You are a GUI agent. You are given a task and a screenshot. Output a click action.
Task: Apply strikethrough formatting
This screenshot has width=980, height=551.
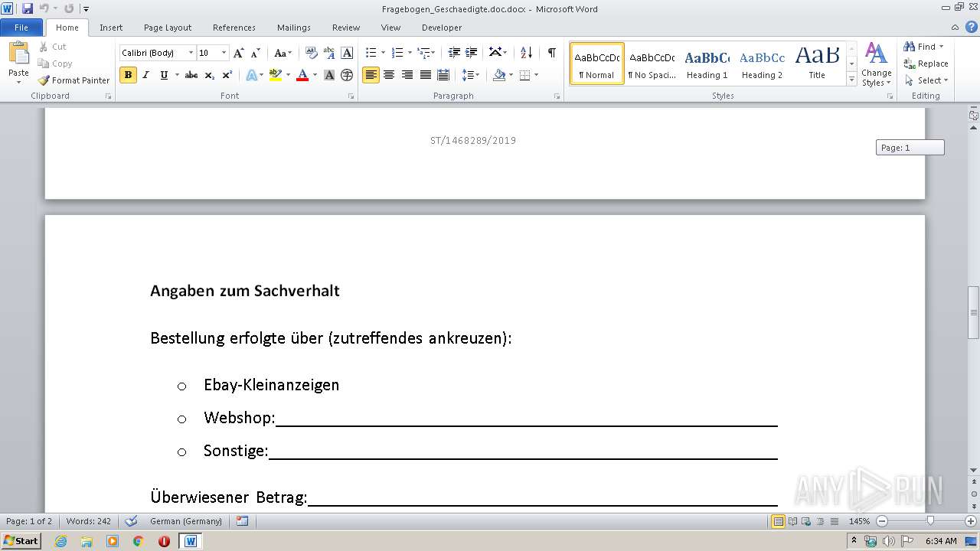191,75
